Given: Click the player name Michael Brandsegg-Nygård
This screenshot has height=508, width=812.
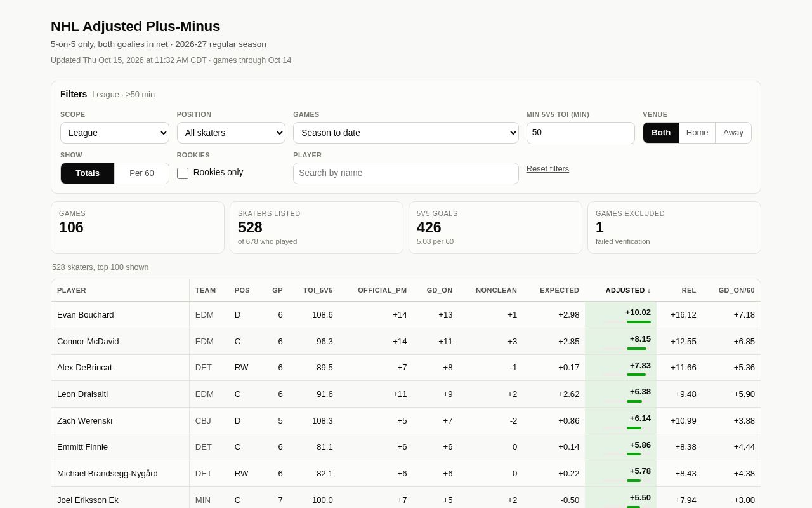Looking at the screenshot, I should 107,474.
